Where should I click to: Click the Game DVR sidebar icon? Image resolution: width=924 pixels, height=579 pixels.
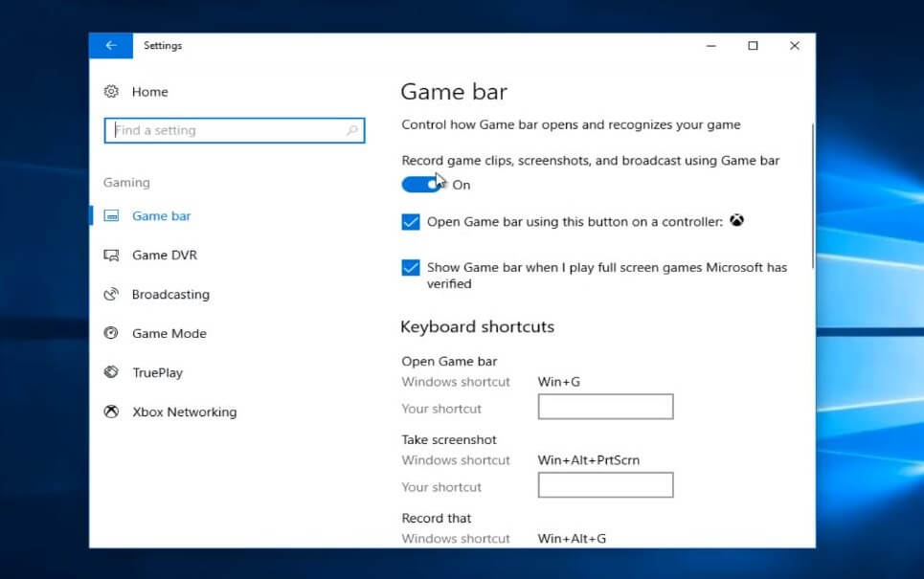tap(111, 256)
